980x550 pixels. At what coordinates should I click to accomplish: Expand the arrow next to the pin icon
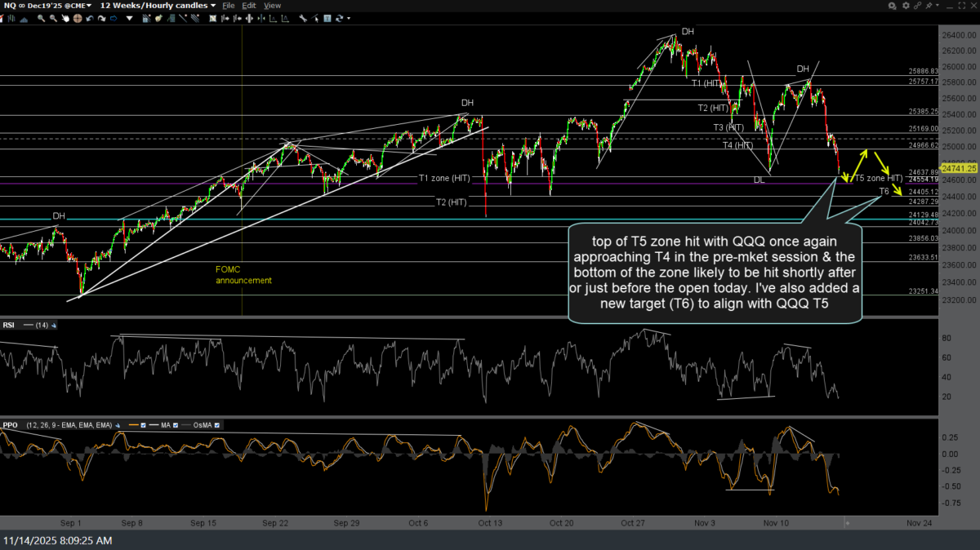[938, 6]
